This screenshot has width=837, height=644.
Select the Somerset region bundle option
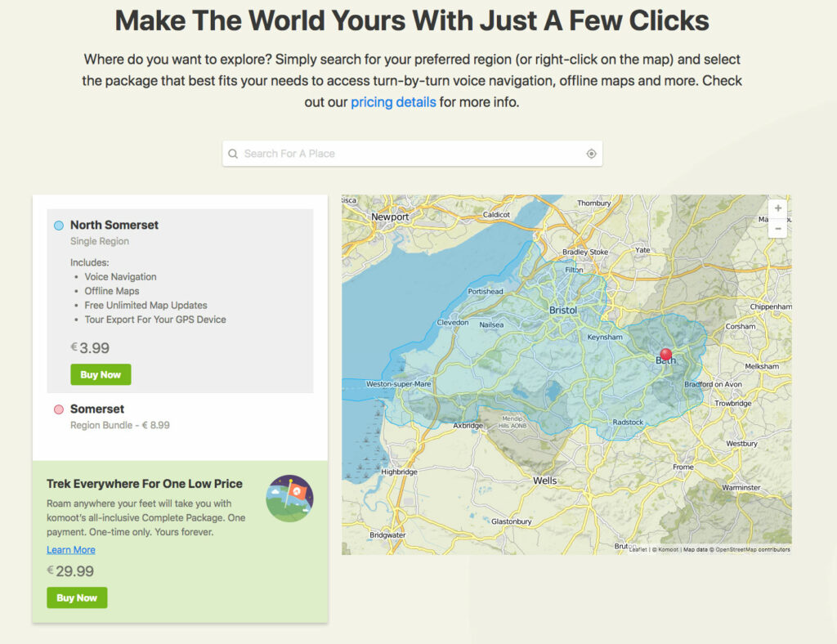point(59,409)
